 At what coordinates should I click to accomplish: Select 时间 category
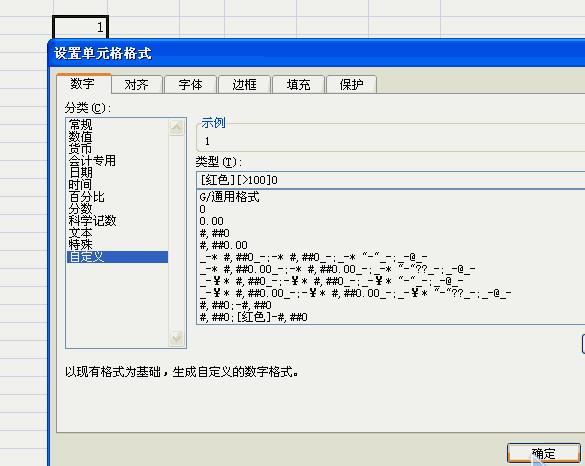click(x=117, y=185)
